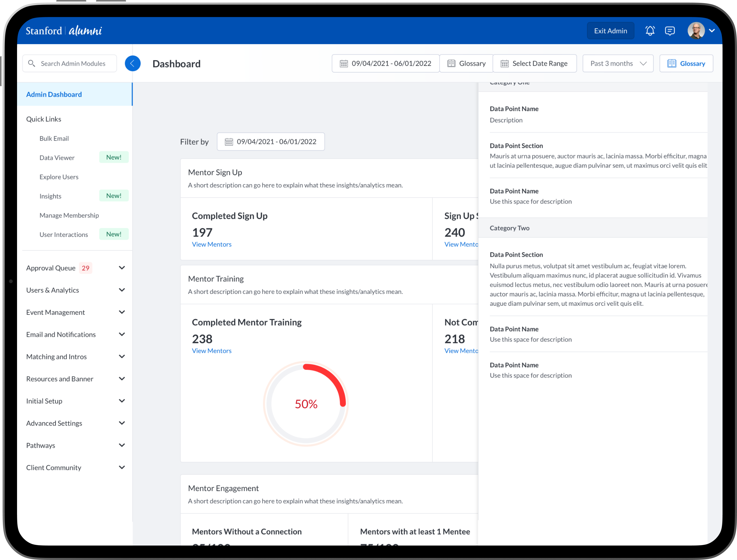The height and width of the screenshot is (560, 737).
Task: Open the messages chat icon
Action: pos(670,31)
